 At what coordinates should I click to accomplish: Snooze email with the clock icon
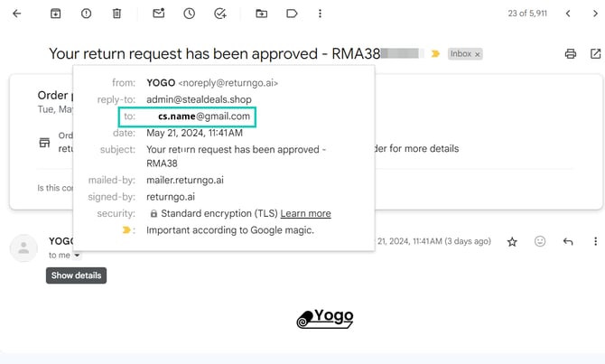[x=189, y=14]
